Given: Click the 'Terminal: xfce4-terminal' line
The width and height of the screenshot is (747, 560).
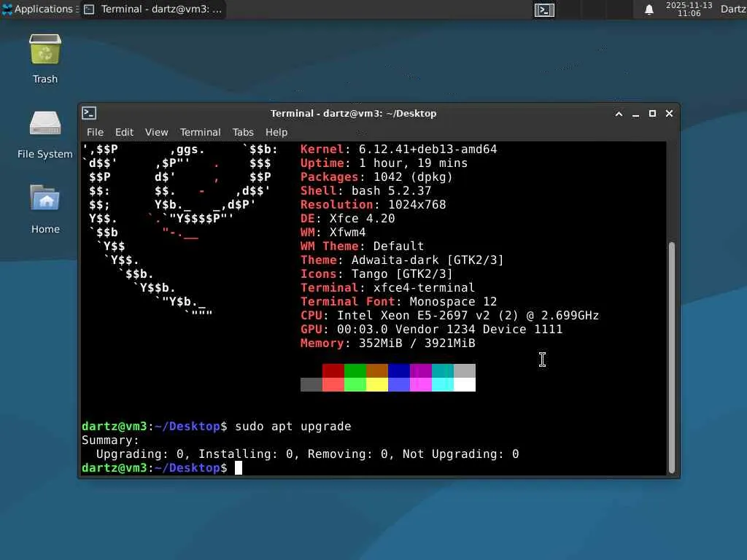Looking at the screenshot, I should coord(387,287).
